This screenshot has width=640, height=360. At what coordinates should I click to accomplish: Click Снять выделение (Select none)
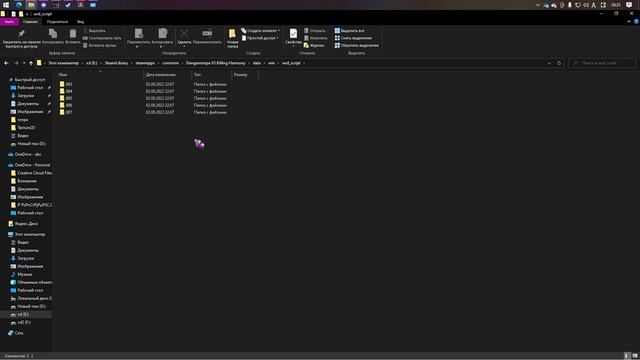point(353,38)
